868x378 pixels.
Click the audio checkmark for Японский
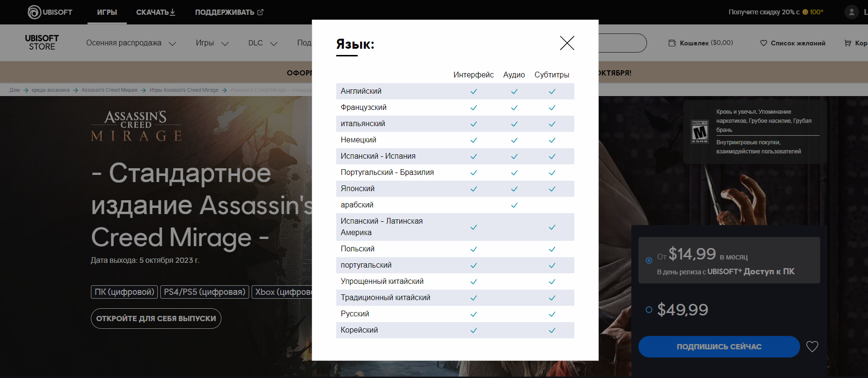pos(514,189)
